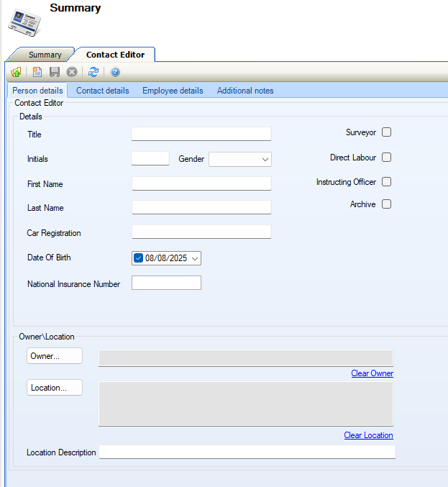The height and width of the screenshot is (487, 448).
Task: Select the Contact details tab
Action: point(103,91)
